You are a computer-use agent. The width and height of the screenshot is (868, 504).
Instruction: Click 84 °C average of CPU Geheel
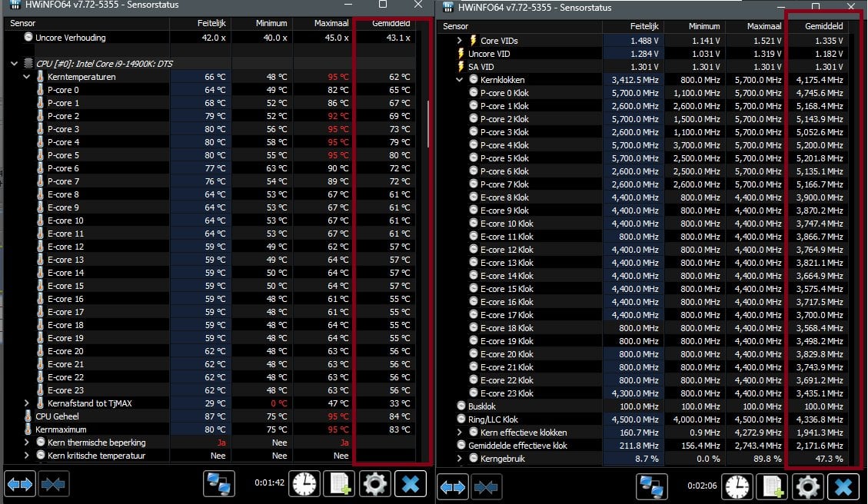click(400, 416)
